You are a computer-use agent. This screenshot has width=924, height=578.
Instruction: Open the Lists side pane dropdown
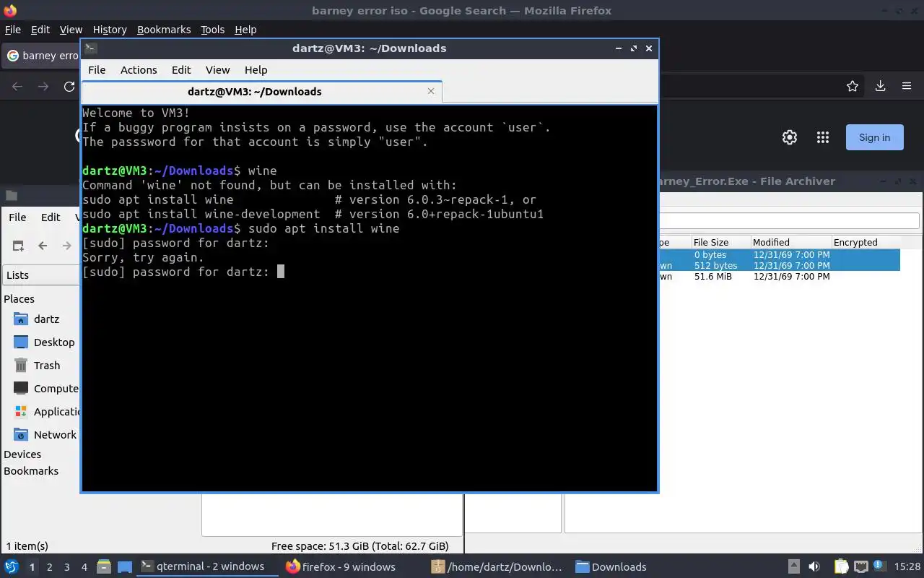click(x=41, y=275)
